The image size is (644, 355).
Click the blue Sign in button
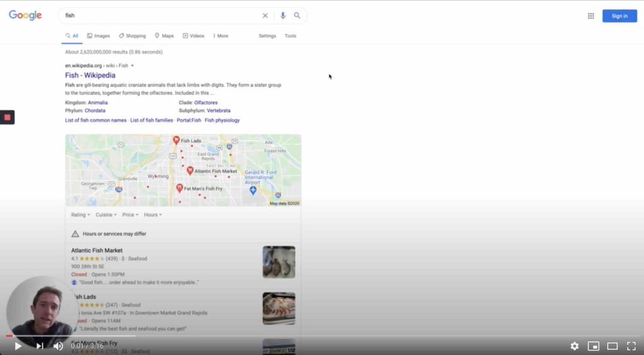coord(619,16)
